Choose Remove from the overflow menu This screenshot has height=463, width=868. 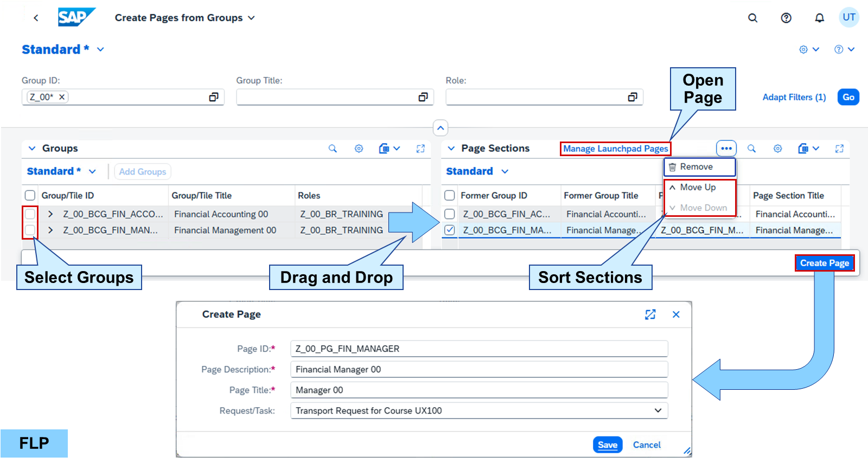click(x=700, y=167)
